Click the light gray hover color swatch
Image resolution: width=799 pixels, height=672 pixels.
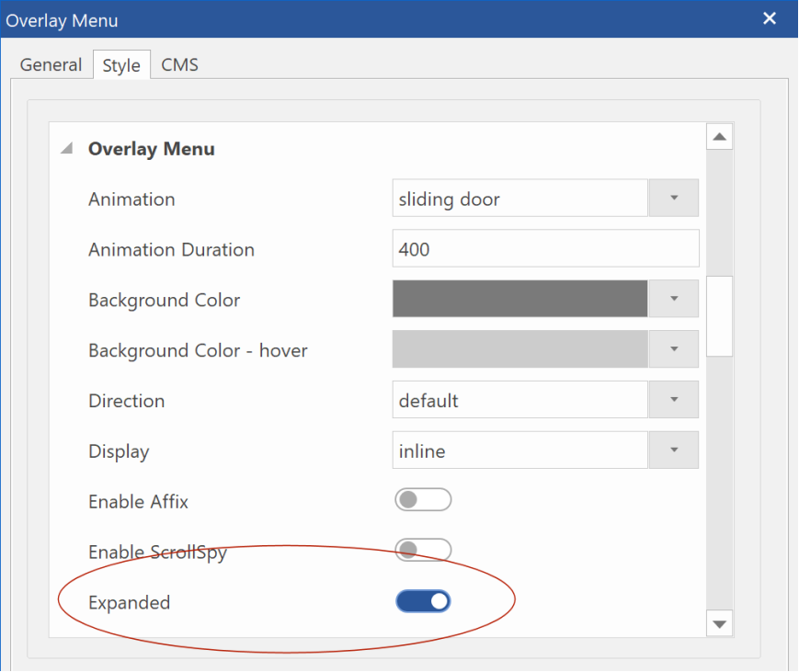point(519,349)
